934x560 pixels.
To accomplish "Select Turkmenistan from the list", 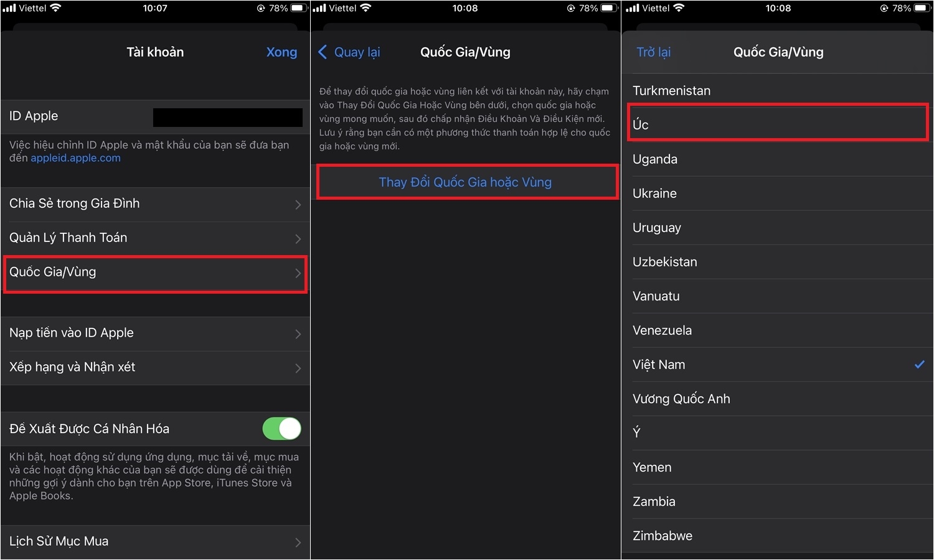I will (777, 91).
